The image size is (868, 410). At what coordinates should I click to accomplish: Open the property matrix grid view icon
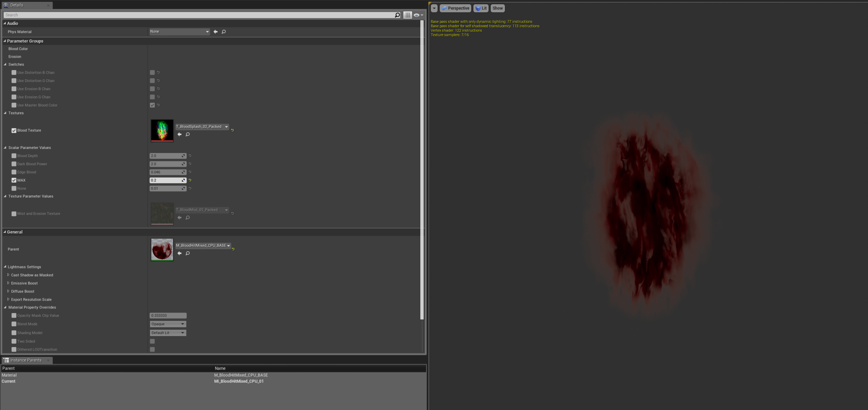click(408, 15)
